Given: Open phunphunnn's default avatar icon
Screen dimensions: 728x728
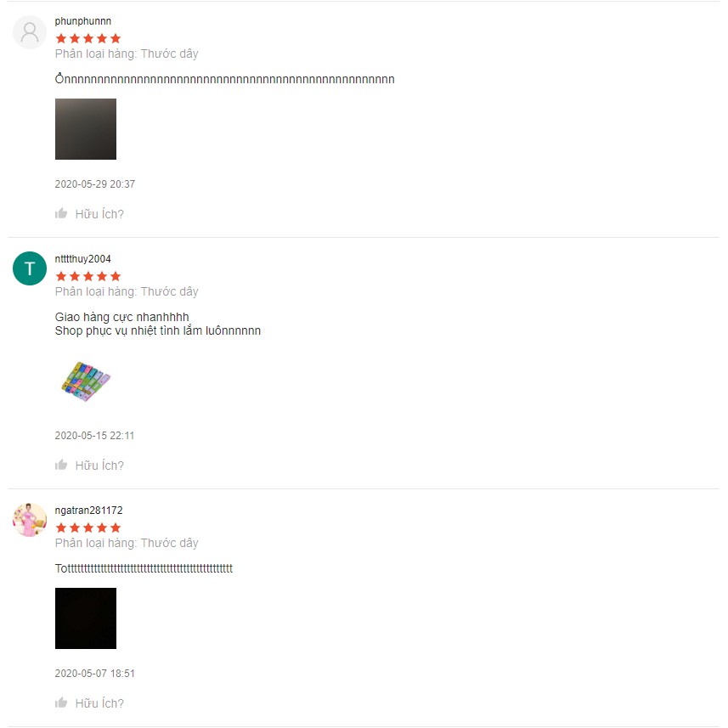Looking at the screenshot, I should 30,32.
